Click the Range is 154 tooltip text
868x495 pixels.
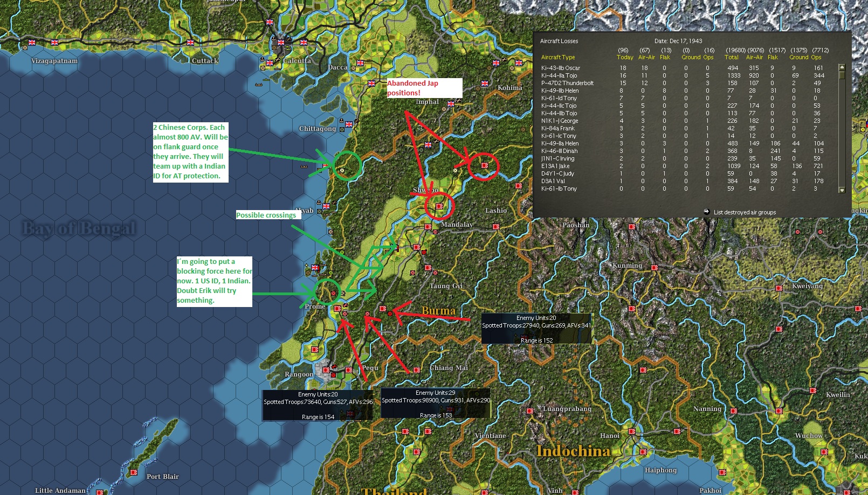coord(318,417)
